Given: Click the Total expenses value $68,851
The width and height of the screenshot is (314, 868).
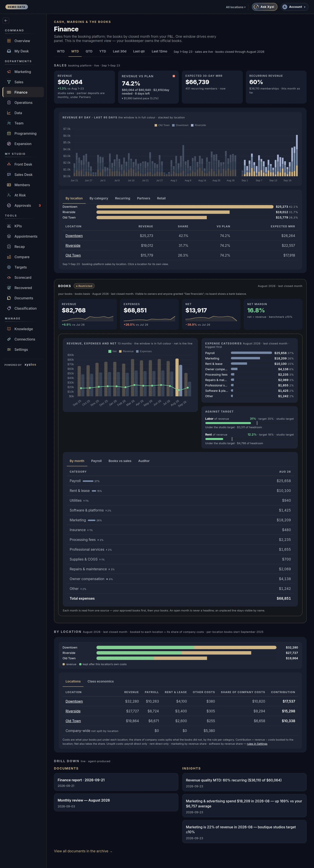Looking at the screenshot, I should [284, 598].
